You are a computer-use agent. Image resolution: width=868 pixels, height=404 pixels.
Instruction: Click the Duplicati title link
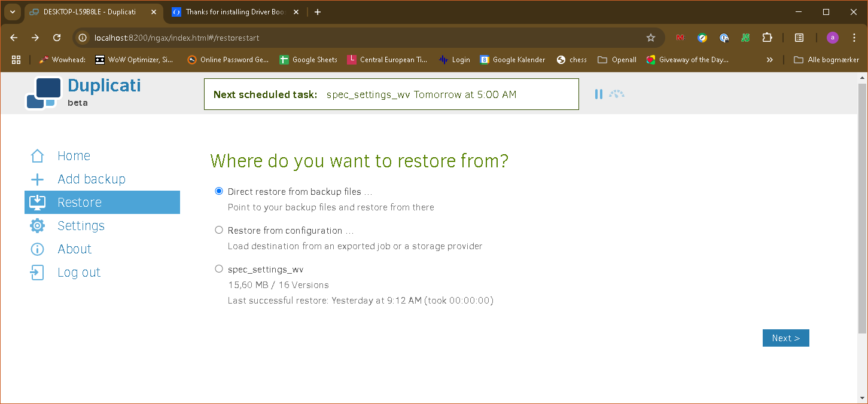[104, 85]
